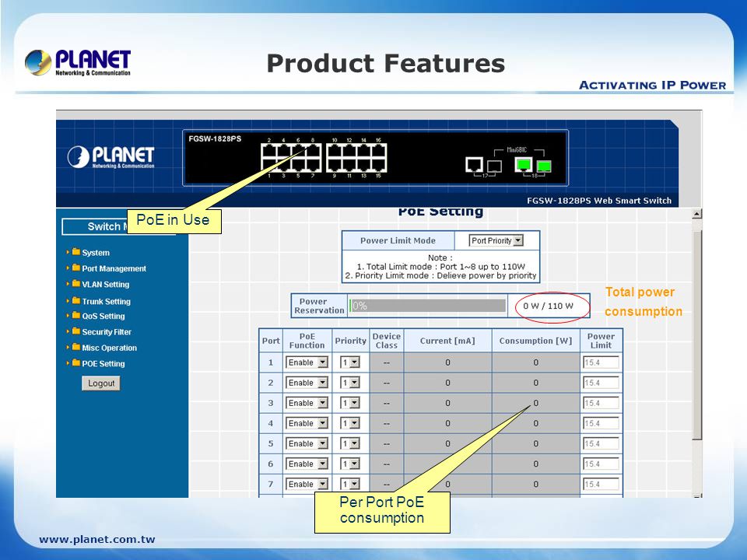747x560 pixels.
Task: Click Power Limit field for port 5
Action: [x=601, y=443]
